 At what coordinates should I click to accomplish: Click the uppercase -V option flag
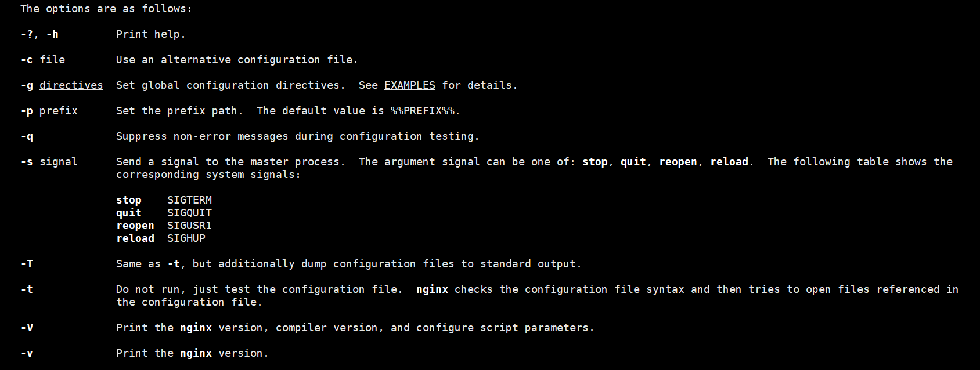pyautogui.click(x=27, y=328)
